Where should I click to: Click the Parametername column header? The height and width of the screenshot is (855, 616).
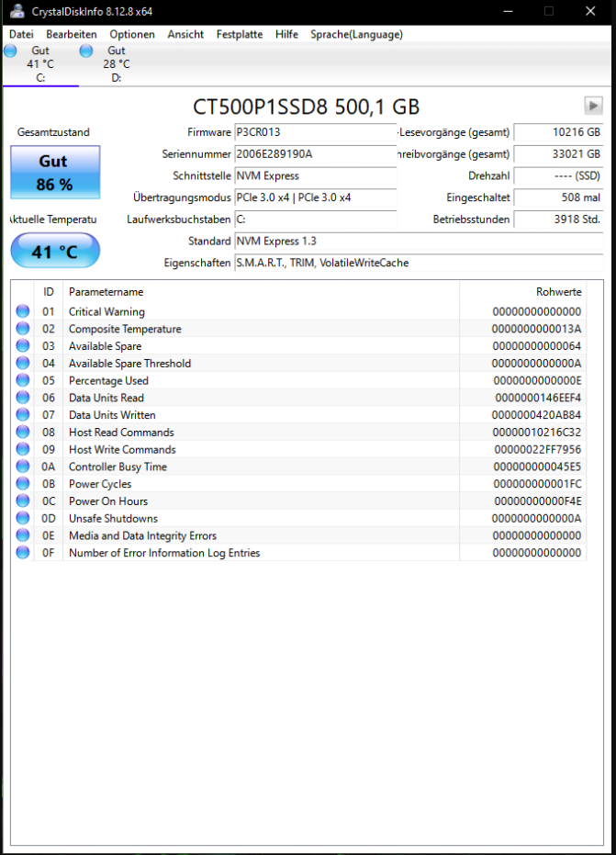pos(261,292)
